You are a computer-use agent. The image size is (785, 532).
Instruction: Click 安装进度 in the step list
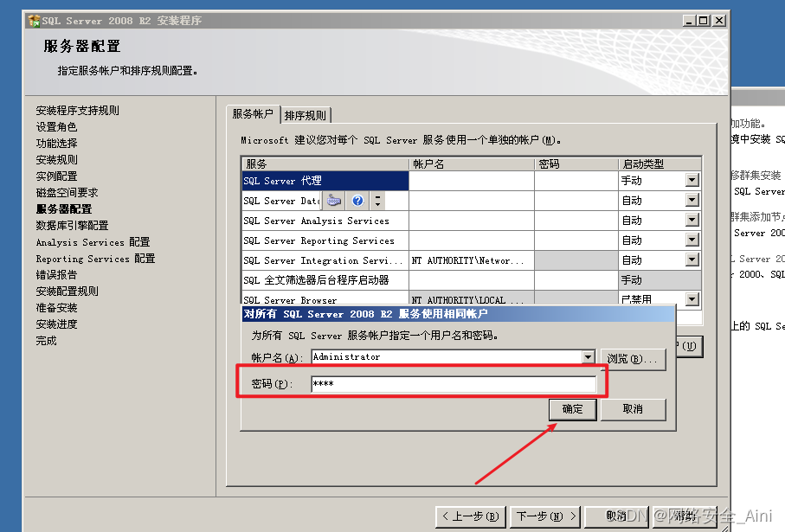[x=56, y=324]
